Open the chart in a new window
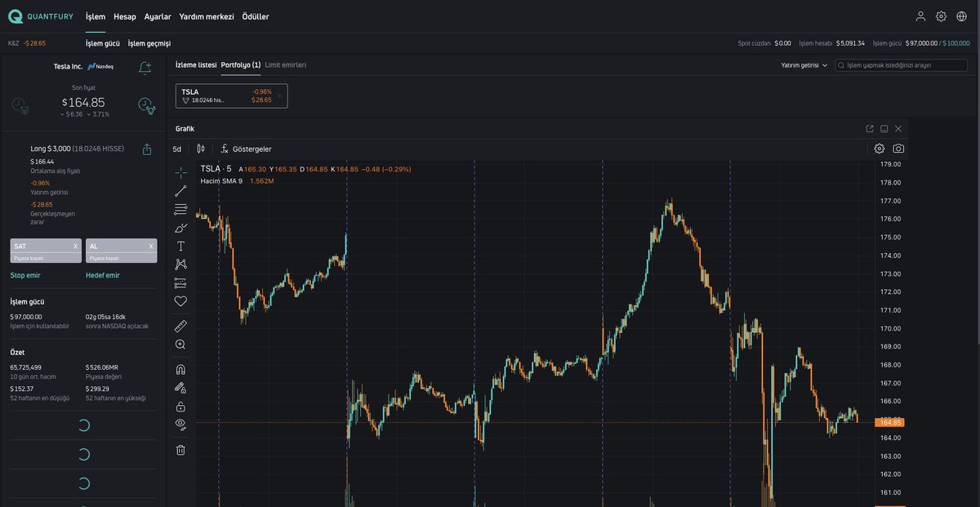 870,129
